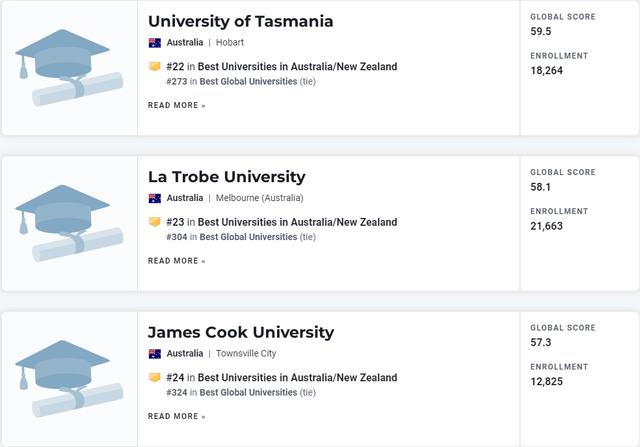Click Best Global Universities link ranked #273
This screenshot has width=640, height=447.
tap(247, 82)
